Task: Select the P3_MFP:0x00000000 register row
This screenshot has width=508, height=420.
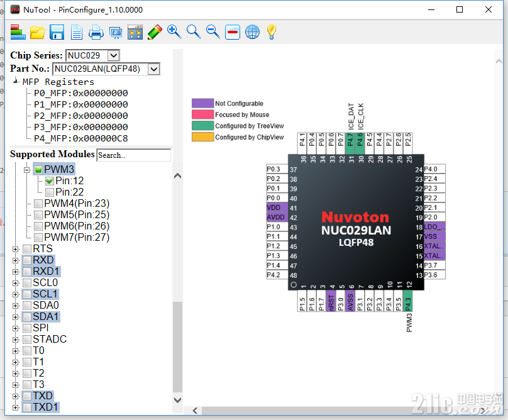Action: point(81,128)
